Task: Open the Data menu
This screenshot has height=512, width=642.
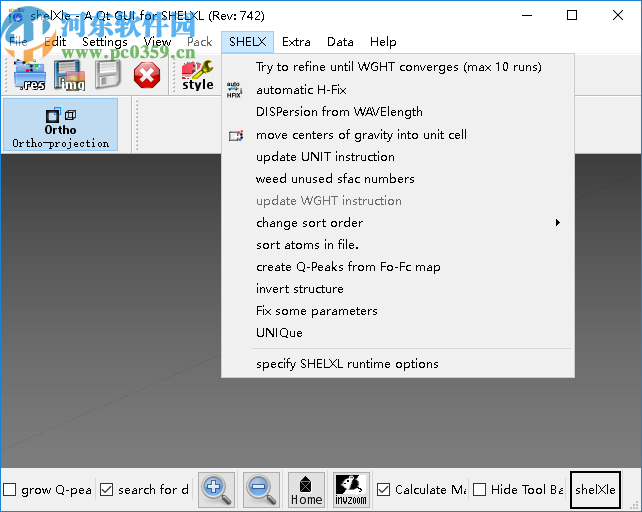Action: click(x=340, y=42)
